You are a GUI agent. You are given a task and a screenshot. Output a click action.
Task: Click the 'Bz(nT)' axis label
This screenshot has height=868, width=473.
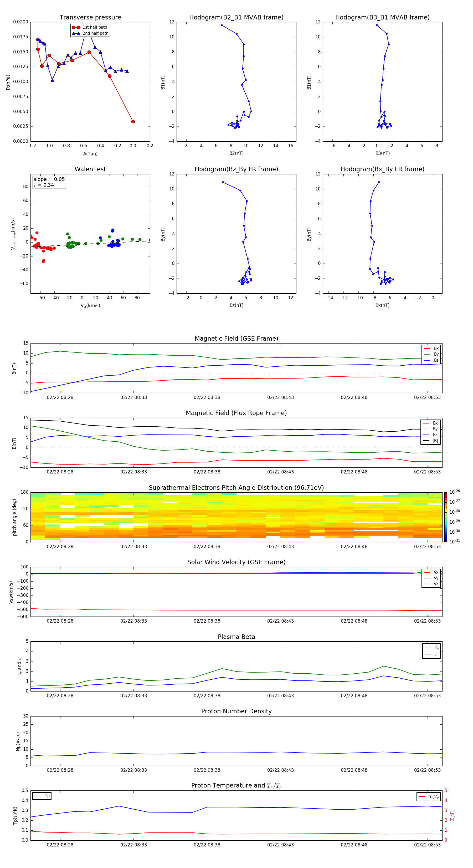click(x=236, y=305)
